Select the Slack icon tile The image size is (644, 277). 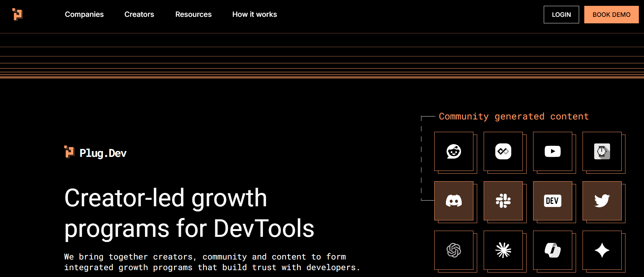coord(503,201)
